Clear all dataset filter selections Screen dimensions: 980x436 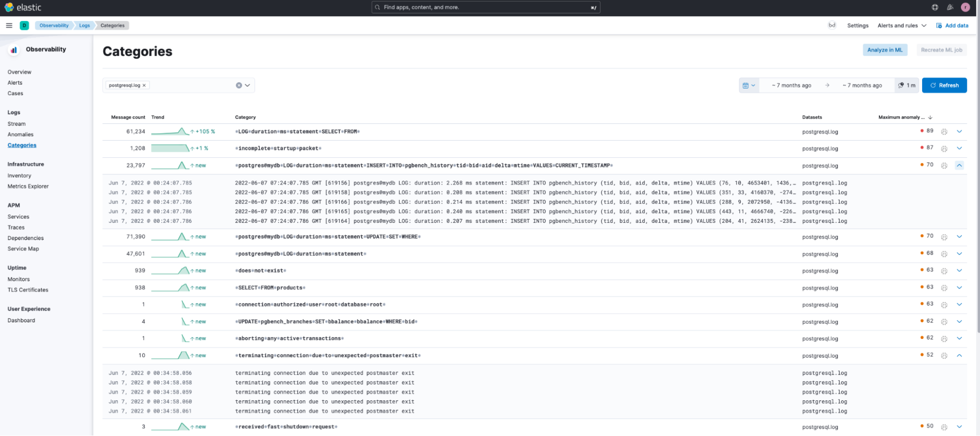[239, 85]
